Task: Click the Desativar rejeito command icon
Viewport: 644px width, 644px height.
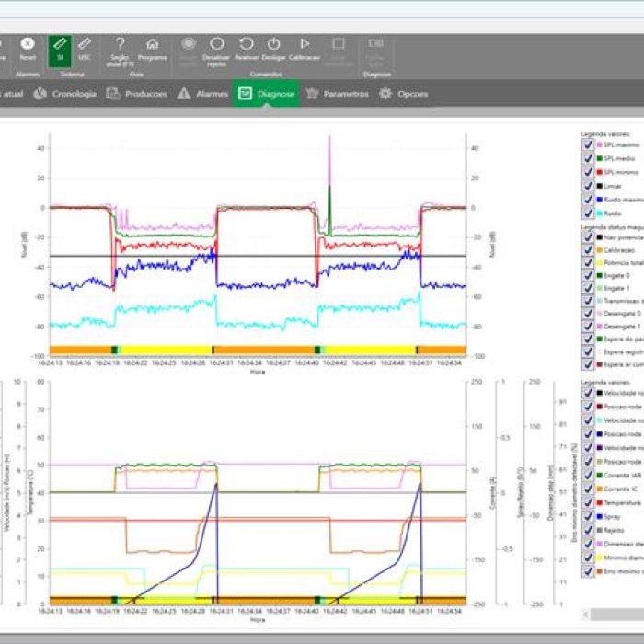Action: click(217, 44)
